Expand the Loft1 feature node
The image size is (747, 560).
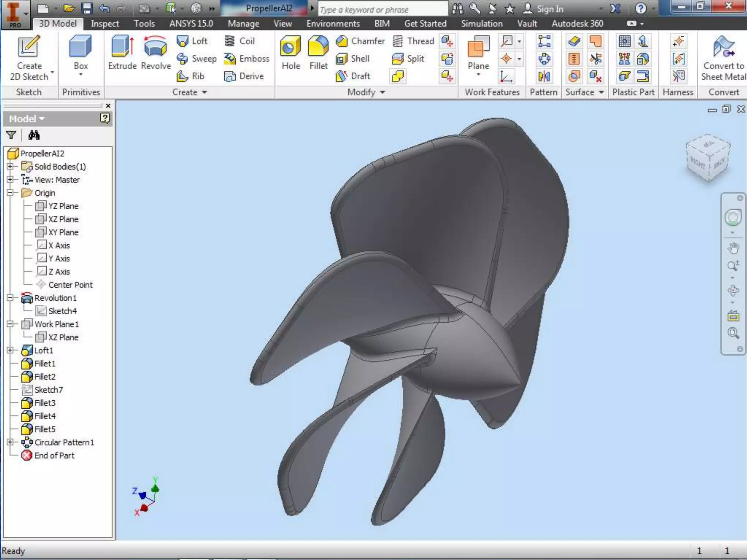point(10,350)
